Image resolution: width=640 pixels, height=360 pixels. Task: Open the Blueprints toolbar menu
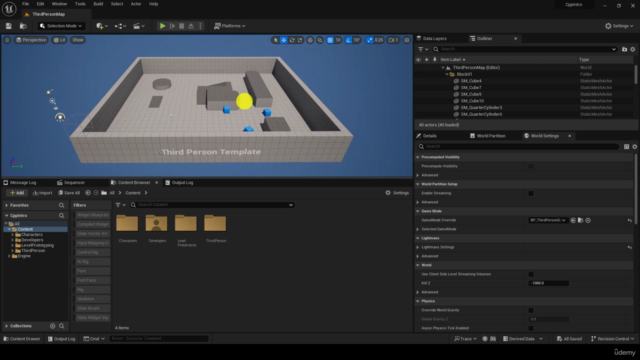tap(120, 26)
